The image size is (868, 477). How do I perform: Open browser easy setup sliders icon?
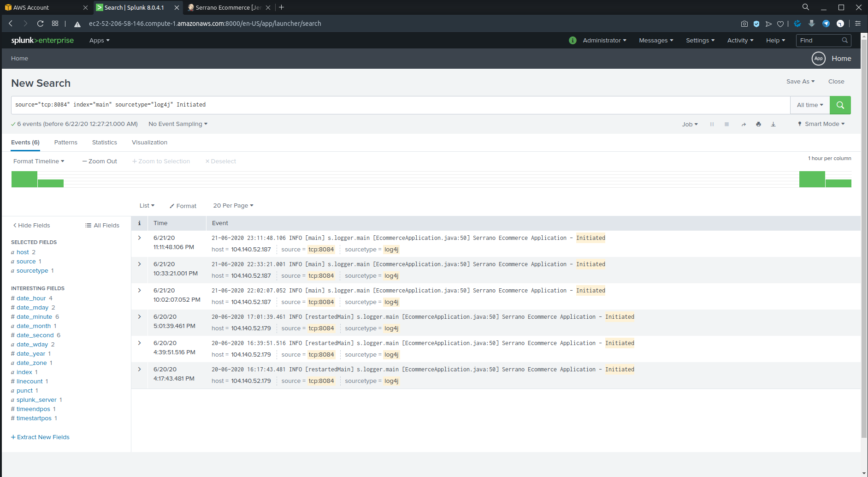(858, 24)
